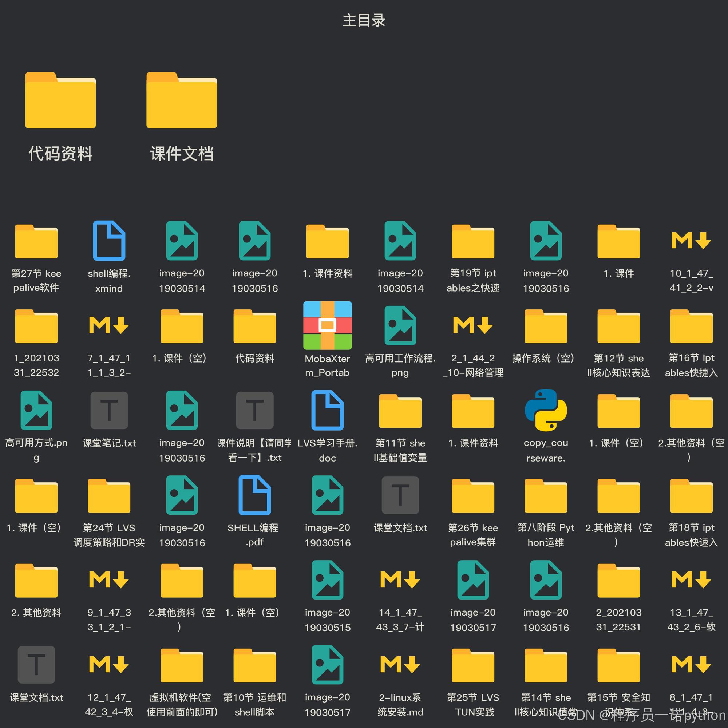Open the 14_1_47_43_3_7 markdown file

pos(400,580)
